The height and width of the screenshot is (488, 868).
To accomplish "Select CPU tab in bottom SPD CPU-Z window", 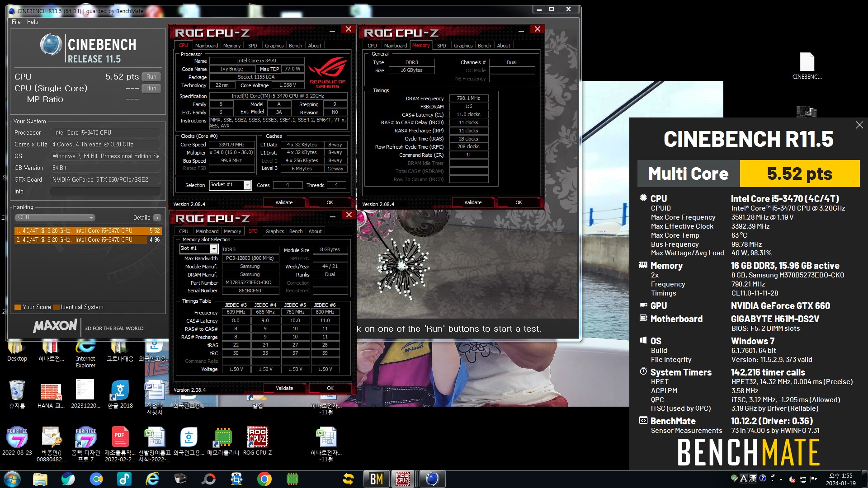I will [184, 231].
